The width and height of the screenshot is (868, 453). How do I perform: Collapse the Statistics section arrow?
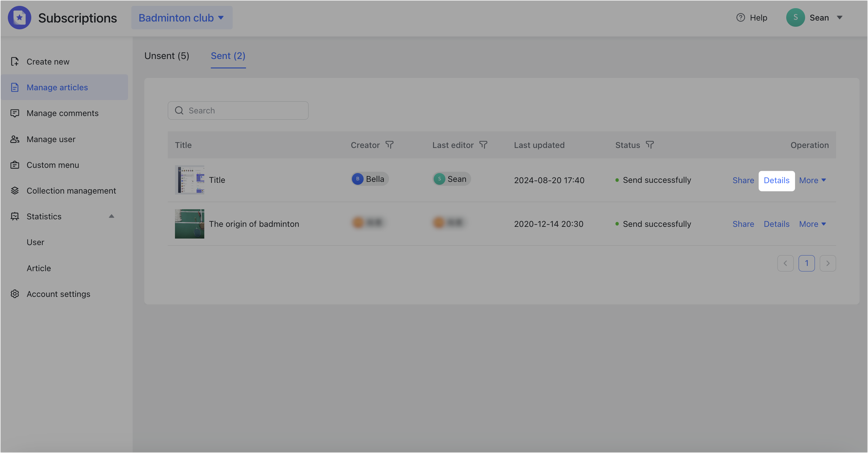point(111,216)
